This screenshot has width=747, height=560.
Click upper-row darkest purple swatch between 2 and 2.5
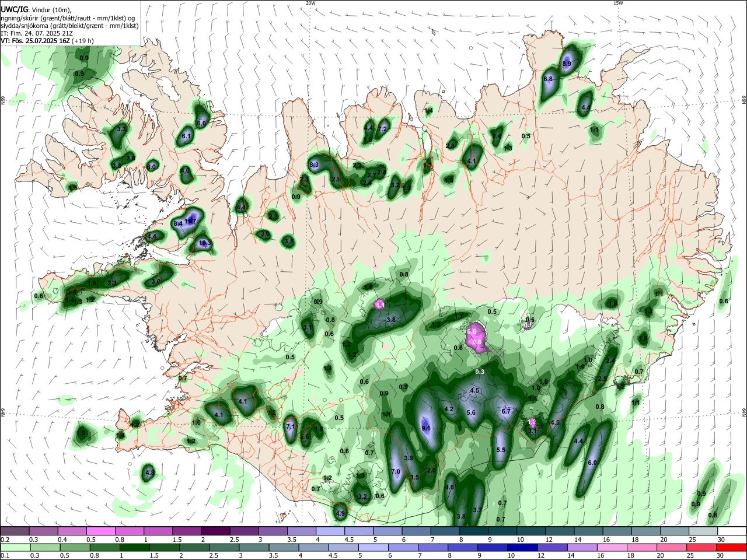215,531
